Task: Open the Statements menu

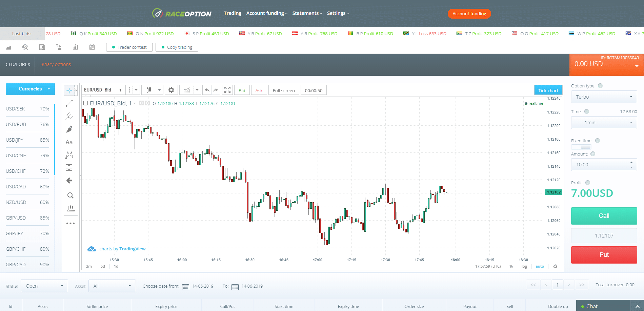Action: coord(307,13)
